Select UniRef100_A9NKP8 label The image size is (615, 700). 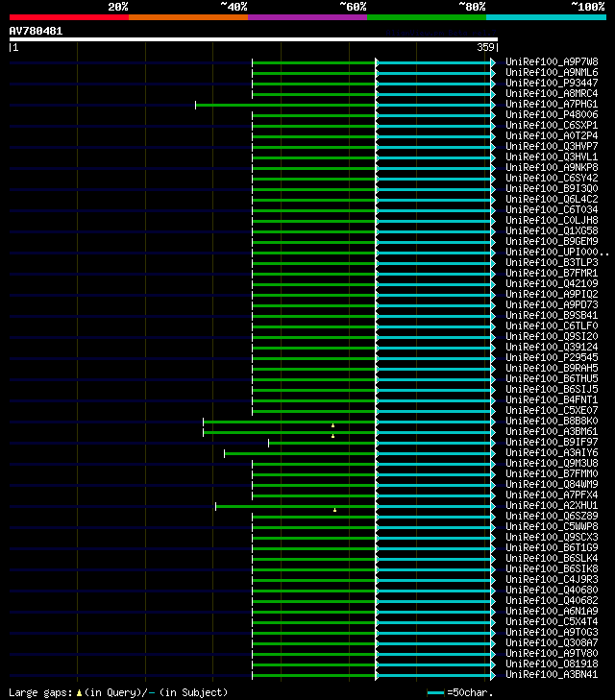(552, 167)
